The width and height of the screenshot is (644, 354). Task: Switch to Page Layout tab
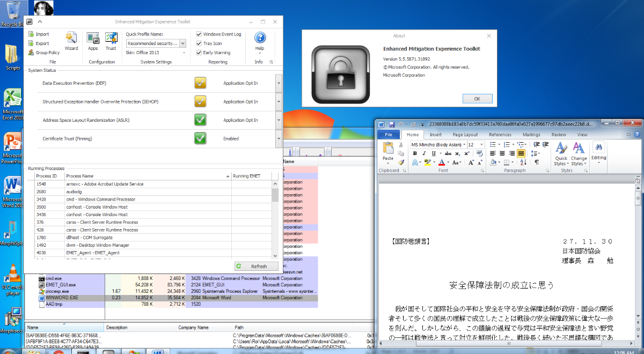coord(465,135)
